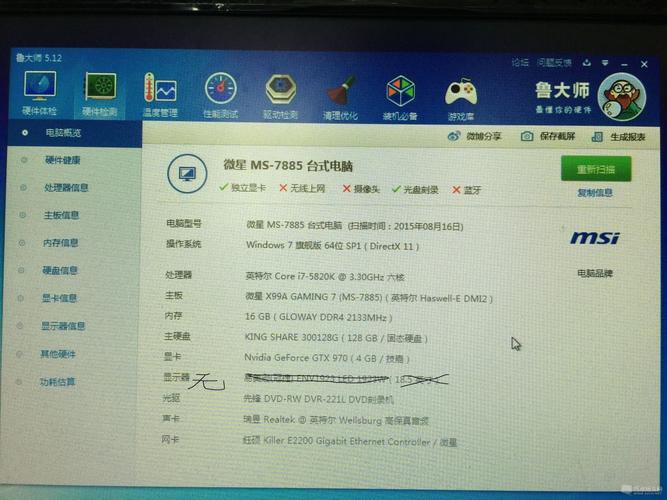Image resolution: width=667 pixels, height=500 pixels.
Task: Click the 电脑型号 row label
Action: [184, 223]
